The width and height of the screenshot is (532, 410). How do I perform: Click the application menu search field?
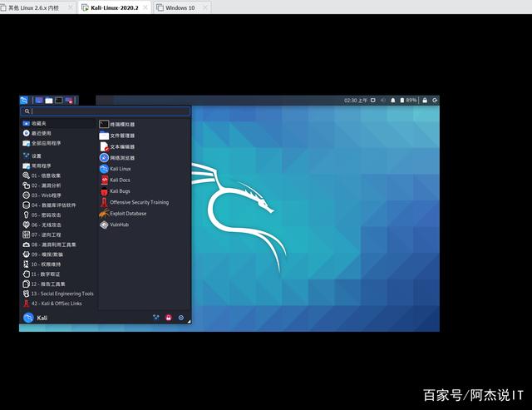106,111
